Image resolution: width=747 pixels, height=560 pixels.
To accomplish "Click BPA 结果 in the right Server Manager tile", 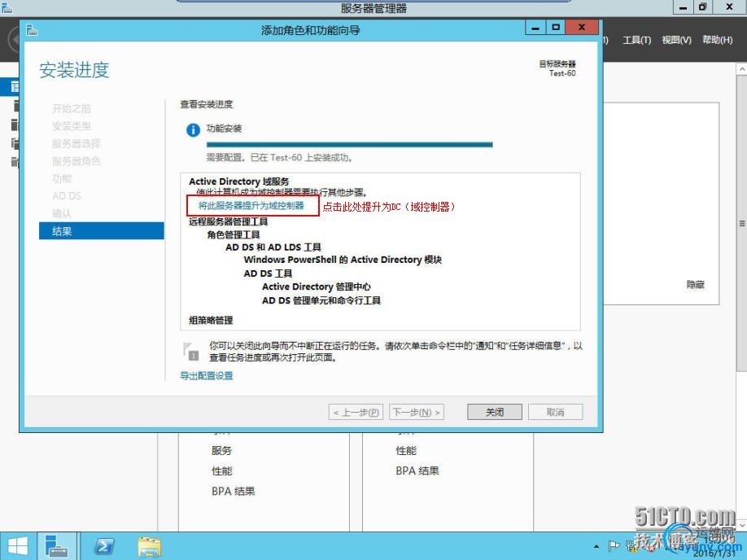I will click(417, 471).
